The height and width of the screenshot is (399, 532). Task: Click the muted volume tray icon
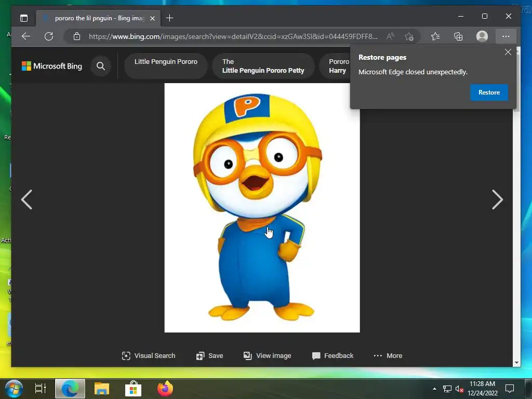[459, 389]
